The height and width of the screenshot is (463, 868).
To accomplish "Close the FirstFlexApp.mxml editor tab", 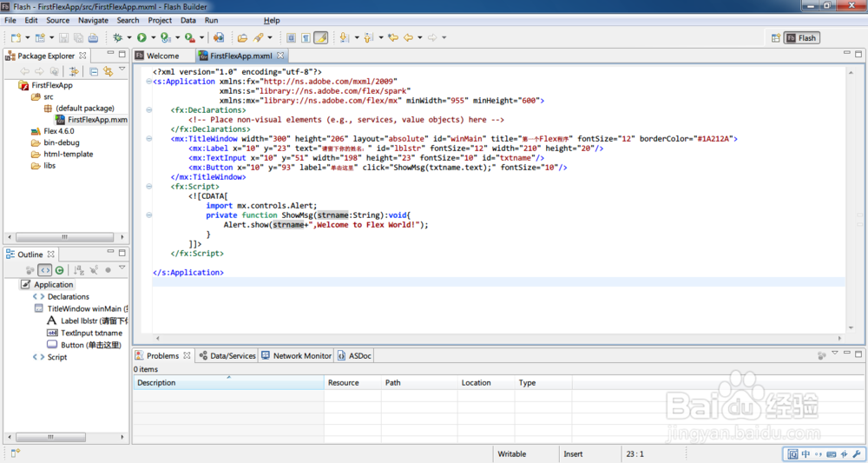I will tap(280, 56).
